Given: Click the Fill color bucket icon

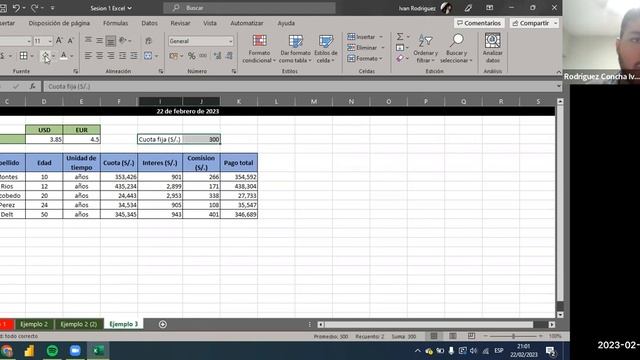Looking at the screenshot, I should pyautogui.click(x=45, y=56).
